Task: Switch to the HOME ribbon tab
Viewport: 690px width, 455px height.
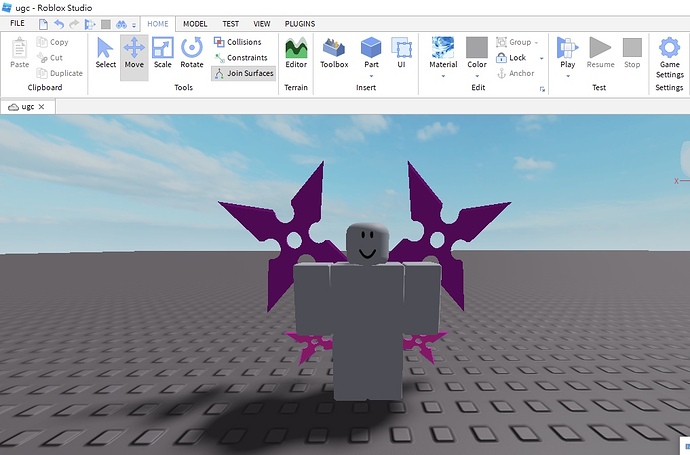Action: click(x=158, y=24)
